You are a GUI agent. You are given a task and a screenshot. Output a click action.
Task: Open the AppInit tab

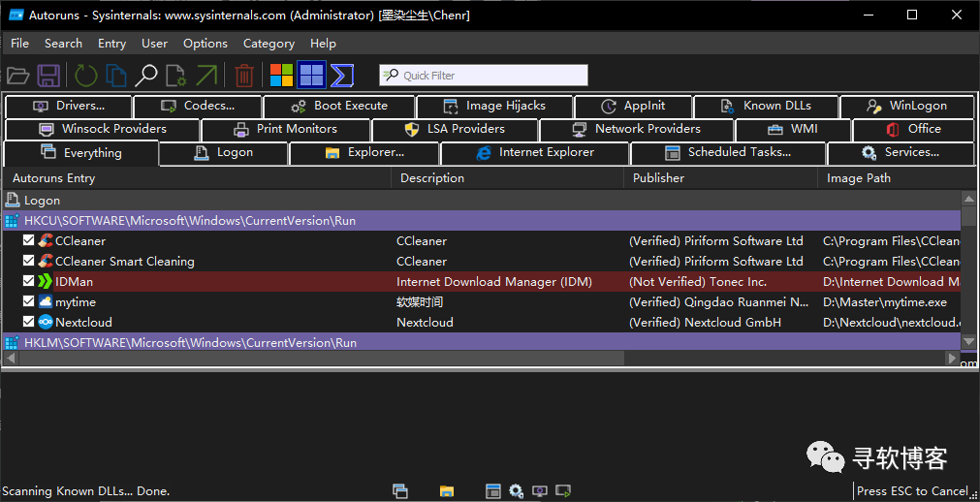click(633, 107)
